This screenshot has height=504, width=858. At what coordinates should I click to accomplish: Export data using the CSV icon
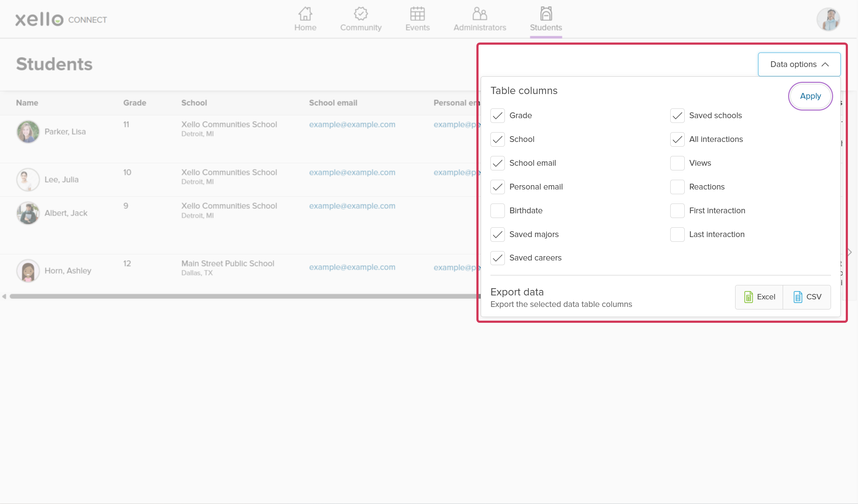pyautogui.click(x=807, y=297)
